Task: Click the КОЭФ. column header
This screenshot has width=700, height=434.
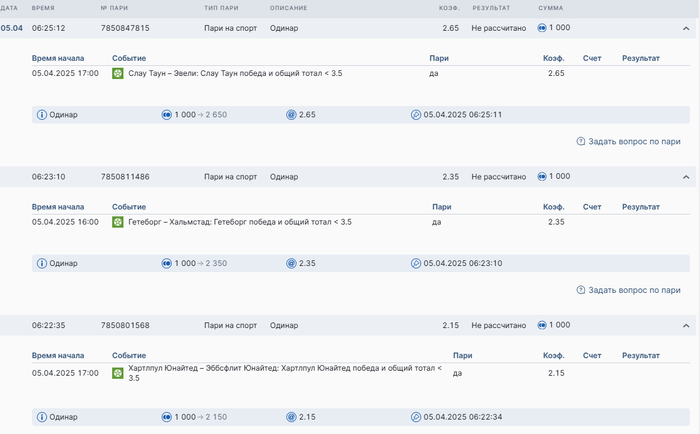Action: pos(448,8)
